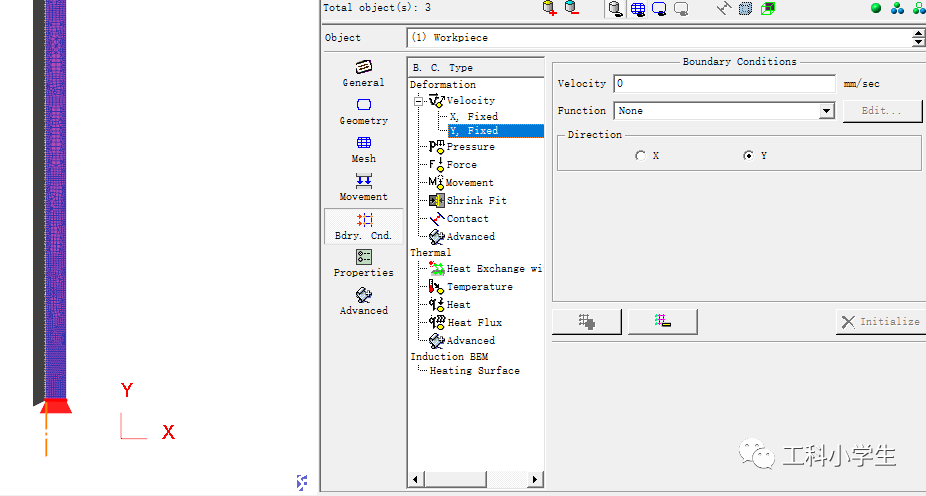This screenshot has height=496, width=926.
Task: Click the add boundary condition button
Action: (586, 322)
